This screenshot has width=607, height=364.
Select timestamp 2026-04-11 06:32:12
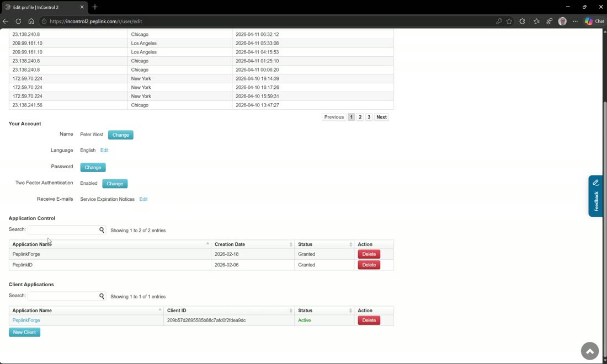click(257, 34)
